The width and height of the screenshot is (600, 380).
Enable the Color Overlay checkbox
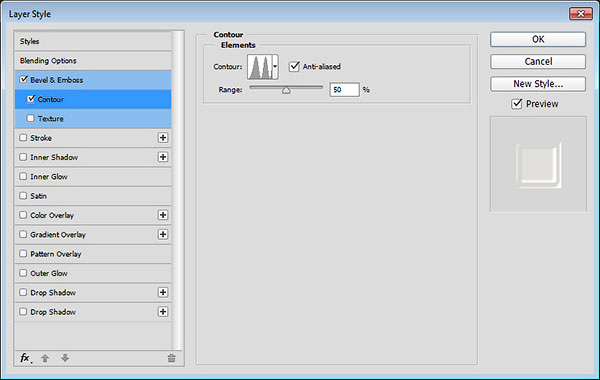(x=23, y=215)
